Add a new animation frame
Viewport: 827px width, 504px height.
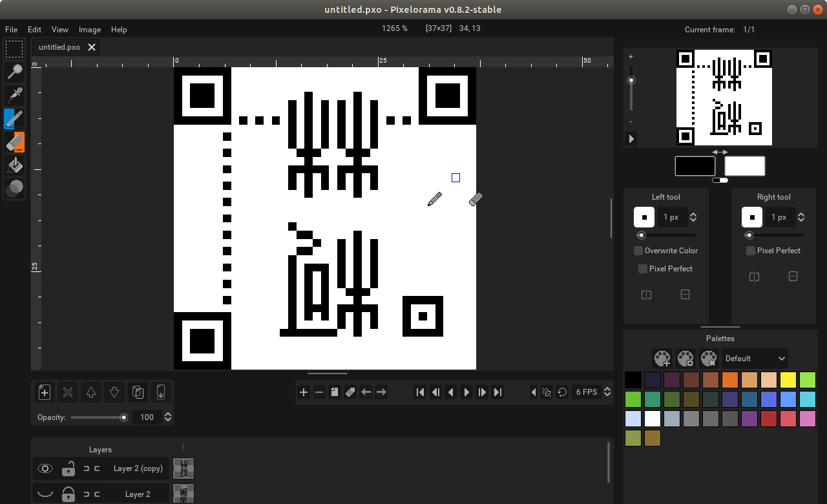pyautogui.click(x=304, y=392)
